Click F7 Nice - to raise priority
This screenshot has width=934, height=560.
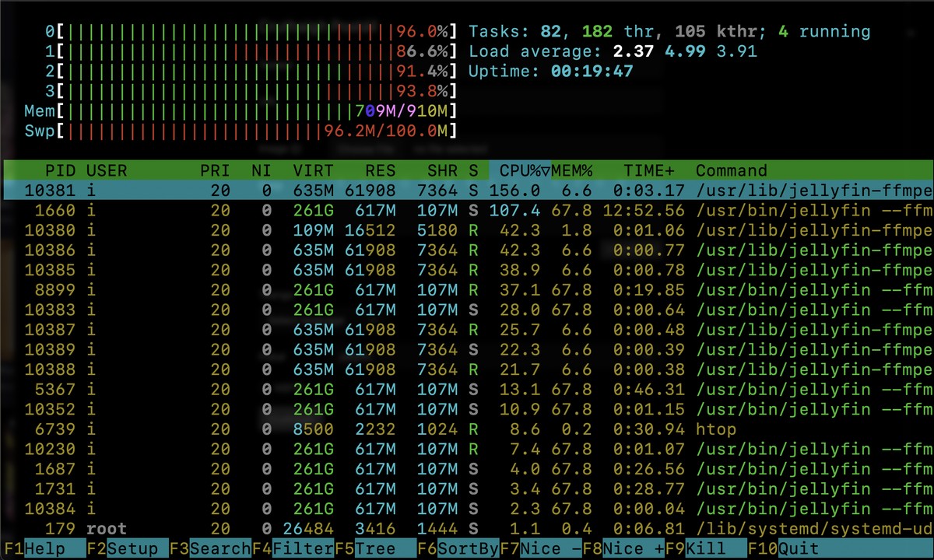pos(541,549)
